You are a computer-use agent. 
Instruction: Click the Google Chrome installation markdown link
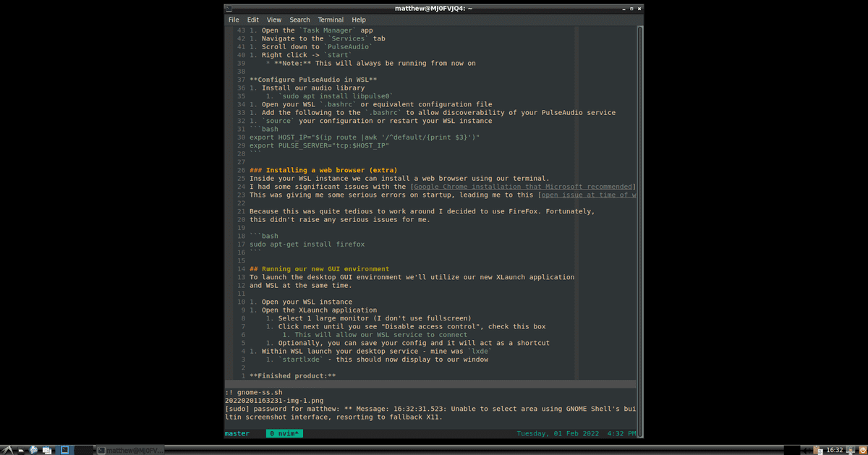pyautogui.click(x=524, y=187)
